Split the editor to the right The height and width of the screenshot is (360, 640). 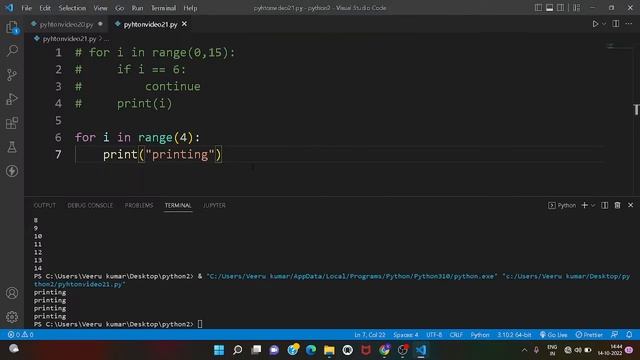[616, 24]
